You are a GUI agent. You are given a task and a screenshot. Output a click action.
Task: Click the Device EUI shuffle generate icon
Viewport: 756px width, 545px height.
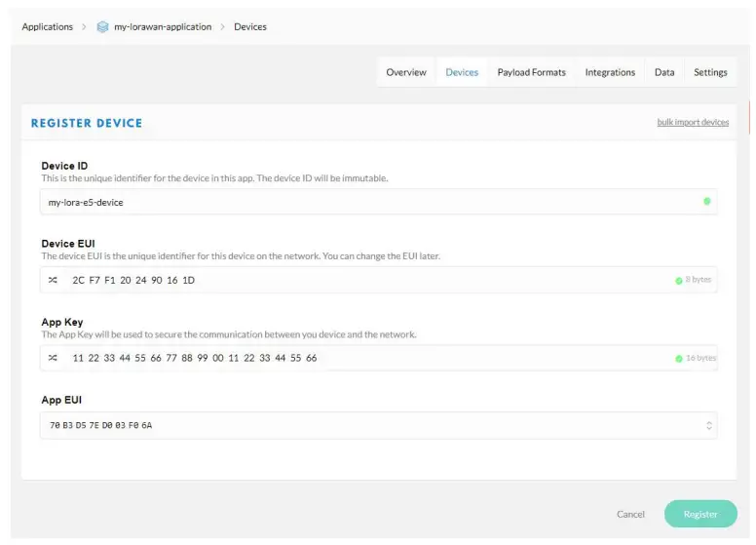pyautogui.click(x=53, y=280)
